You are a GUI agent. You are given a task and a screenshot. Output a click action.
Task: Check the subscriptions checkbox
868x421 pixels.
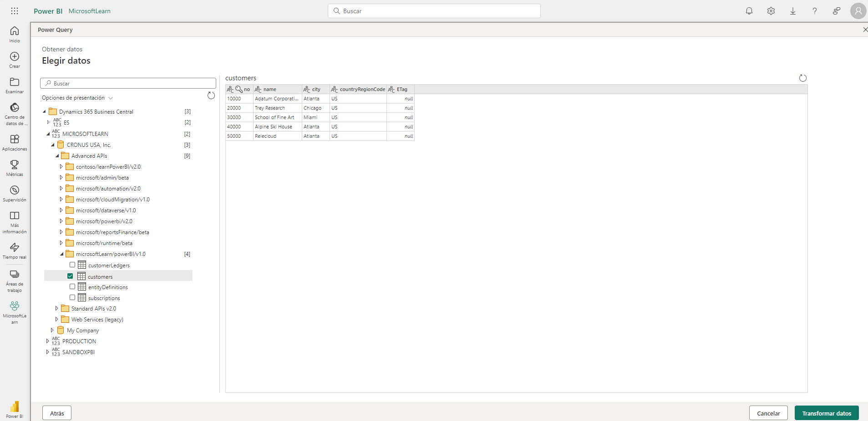(72, 297)
